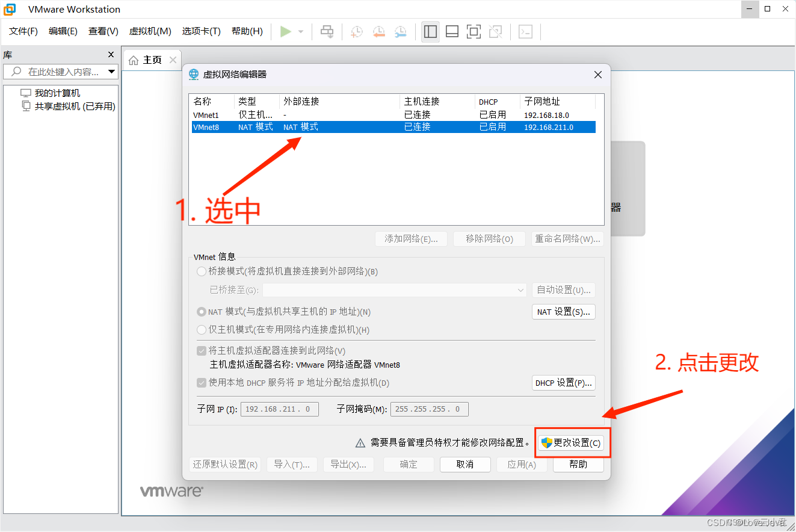Open the dropdown arrow beside the play button
This screenshot has width=796, height=532.
tap(301, 32)
